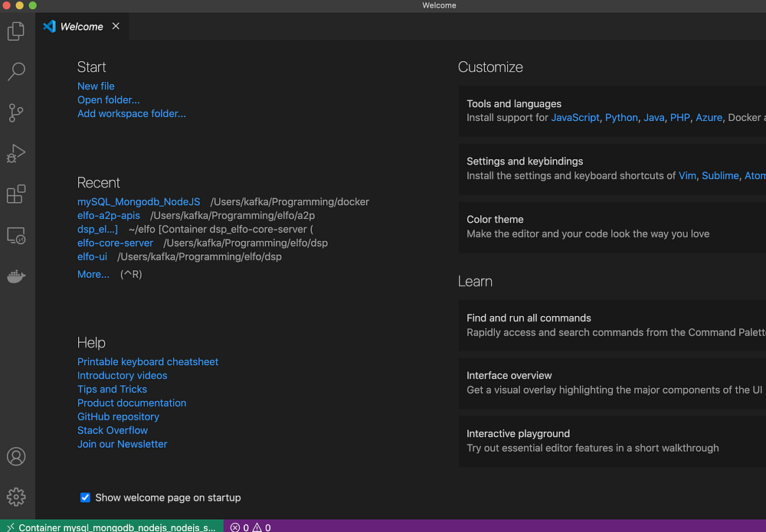The width and height of the screenshot is (766, 532).
Task: Open recent mySQL_Mongodb_NodeJS project
Action: pyautogui.click(x=139, y=201)
